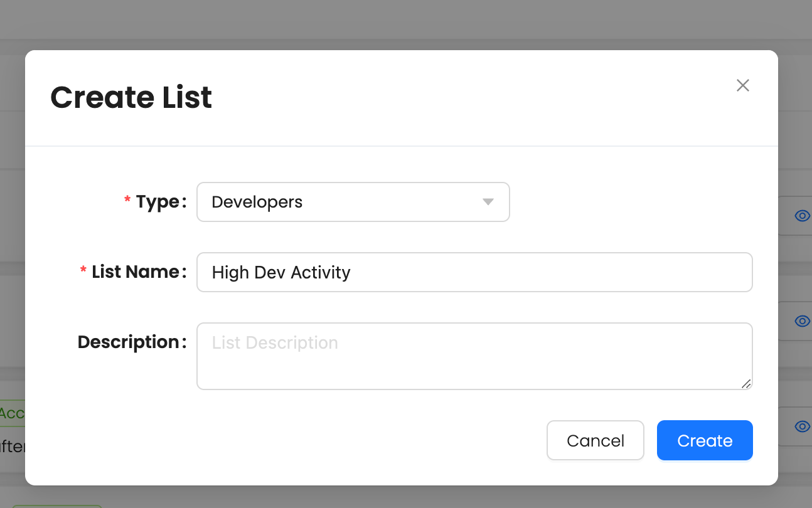Image resolution: width=812 pixels, height=508 pixels.
Task: Click the High Dev Activity text
Action: coord(281,272)
